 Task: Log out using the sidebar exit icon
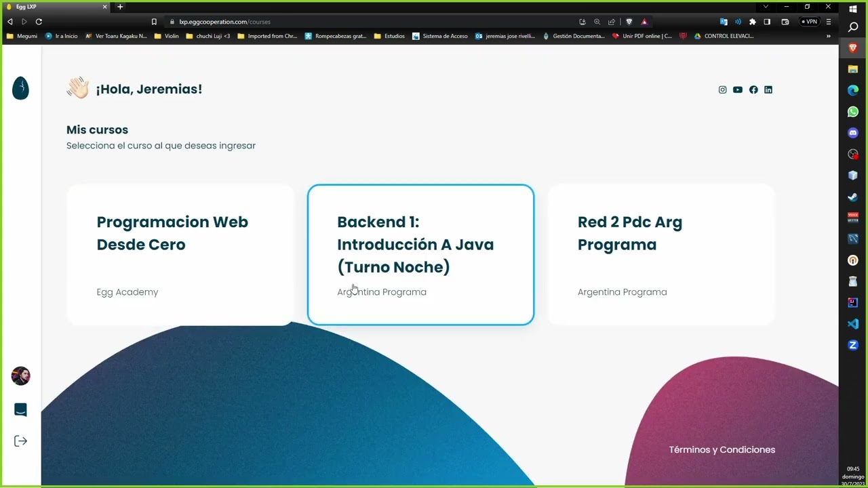20,441
